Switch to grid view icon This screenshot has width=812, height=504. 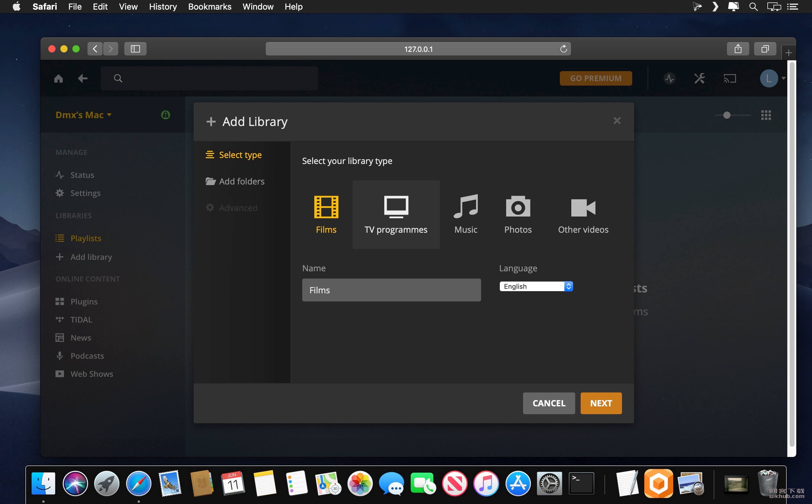click(x=766, y=115)
